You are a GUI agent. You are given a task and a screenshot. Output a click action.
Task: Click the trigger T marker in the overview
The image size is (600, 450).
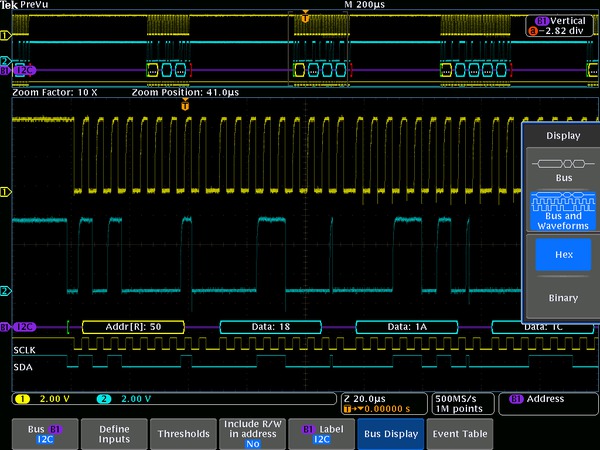pos(305,17)
